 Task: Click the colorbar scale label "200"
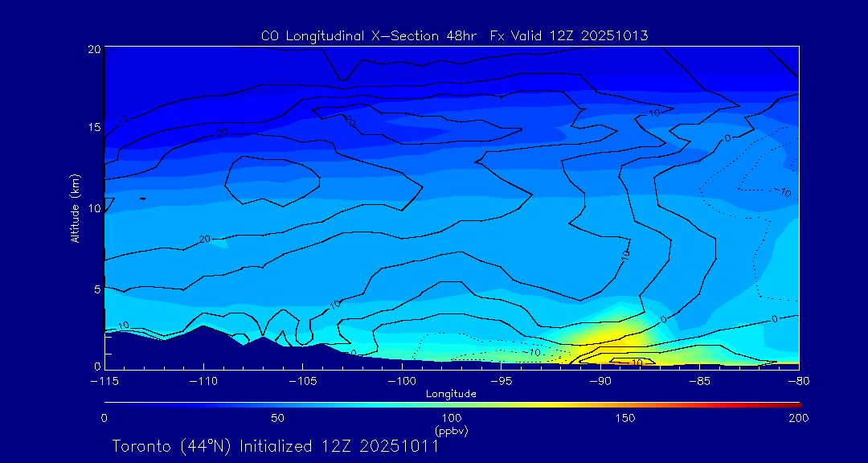pyautogui.click(x=800, y=419)
